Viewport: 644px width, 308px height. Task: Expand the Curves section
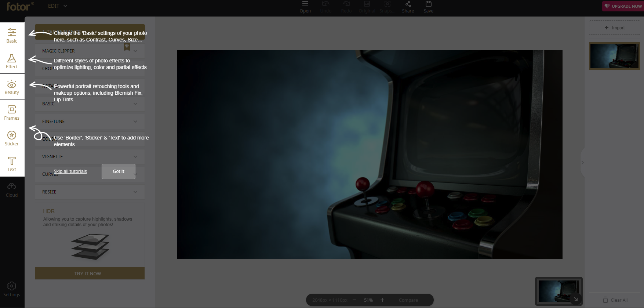[90, 174]
